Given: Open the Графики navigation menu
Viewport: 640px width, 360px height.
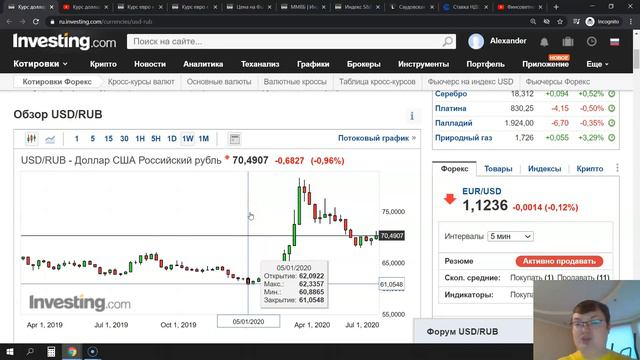Looking at the screenshot, I should [x=313, y=64].
